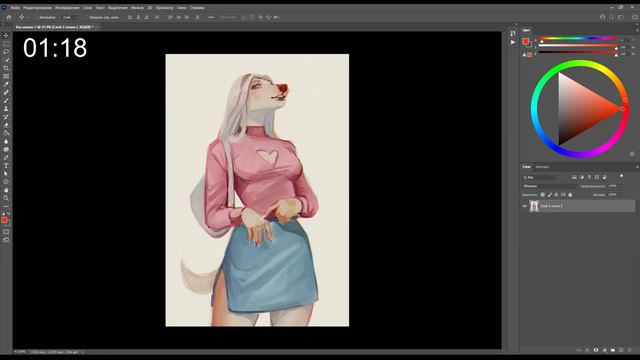Select the Clone Stamp tool
Screen dimensions: 640x360
click(x=6, y=109)
